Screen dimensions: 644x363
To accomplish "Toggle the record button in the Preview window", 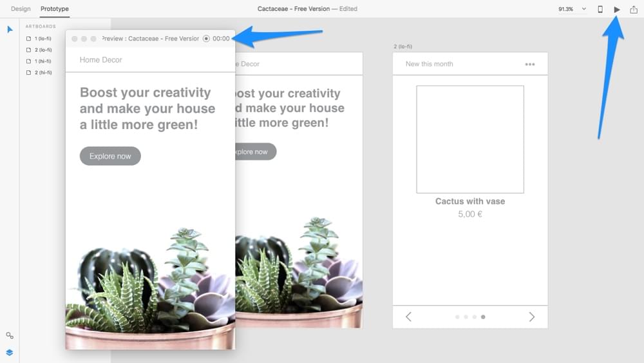I will 206,39.
